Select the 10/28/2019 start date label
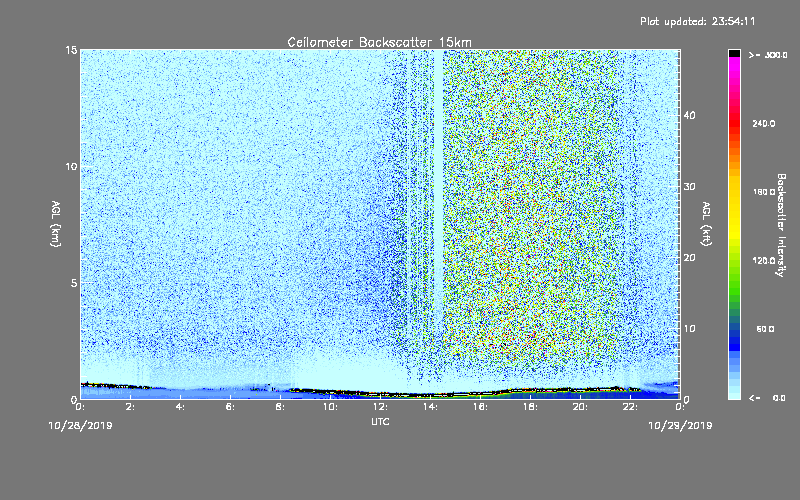This screenshot has width=800, height=500. (80, 425)
